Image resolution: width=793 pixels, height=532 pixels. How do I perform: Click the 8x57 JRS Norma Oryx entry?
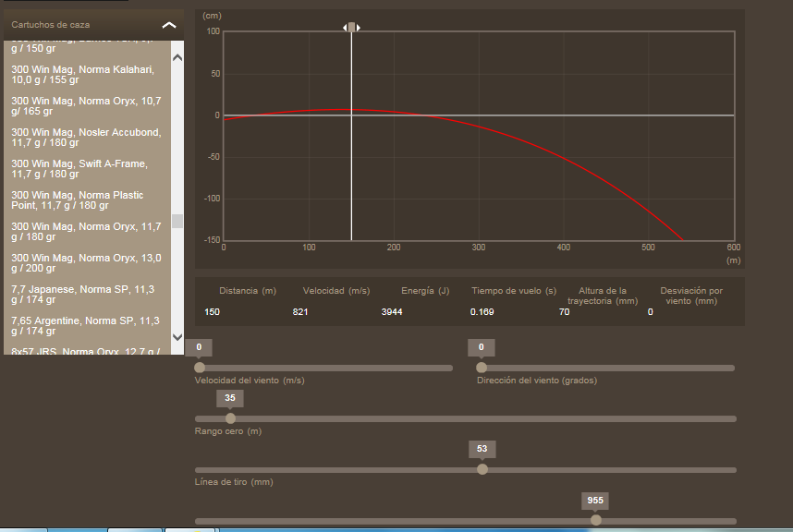84,351
